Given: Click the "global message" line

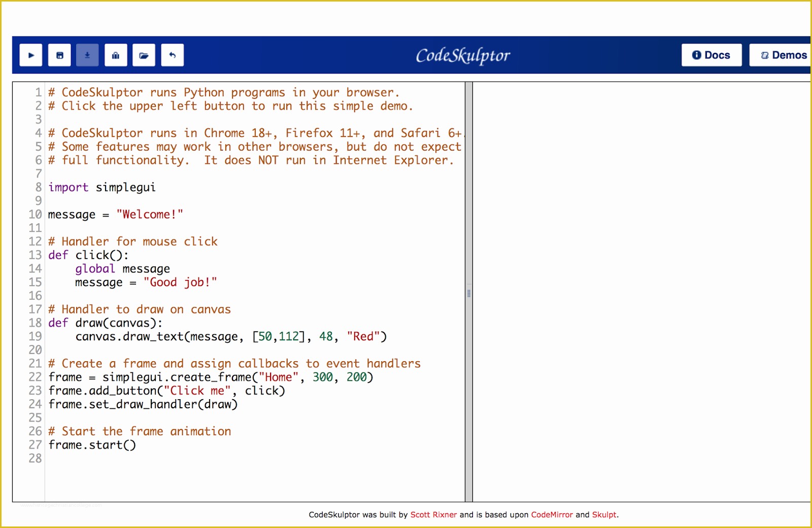Looking at the screenshot, I should click(x=122, y=269).
